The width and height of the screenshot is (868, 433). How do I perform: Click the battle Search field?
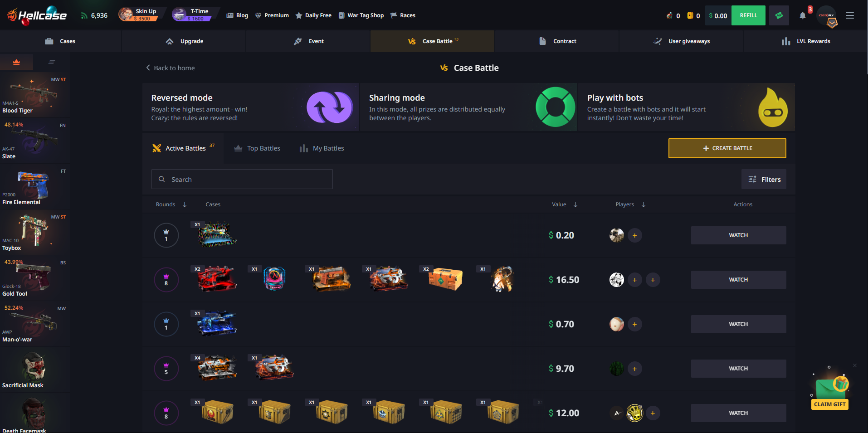pos(242,179)
